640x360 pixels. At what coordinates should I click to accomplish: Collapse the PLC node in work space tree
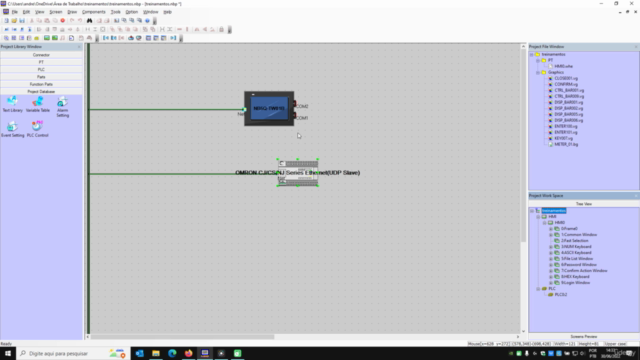tap(538, 289)
